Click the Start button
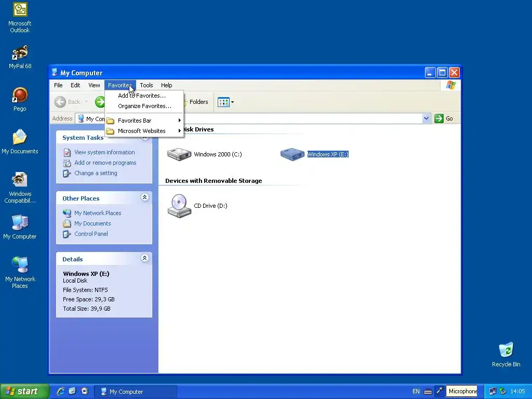The width and height of the screenshot is (532, 399). pos(24,392)
